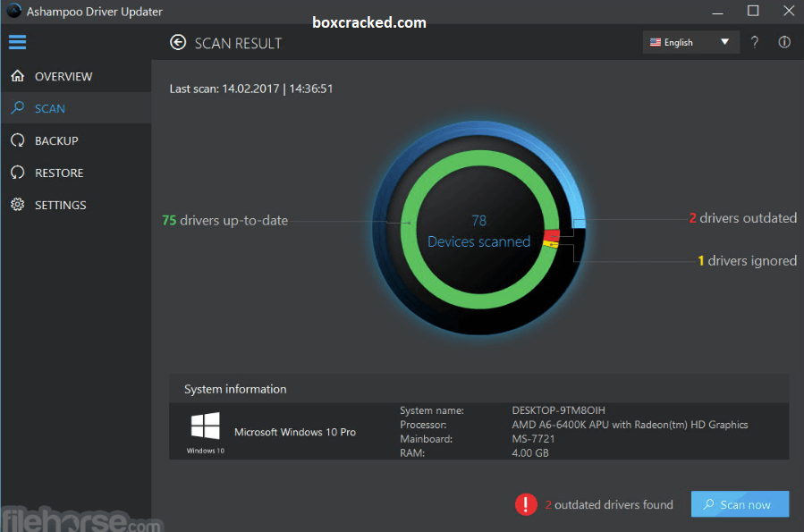The height and width of the screenshot is (532, 804).
Task: Go to the OVERVIEW section
Action: [76, 76]
